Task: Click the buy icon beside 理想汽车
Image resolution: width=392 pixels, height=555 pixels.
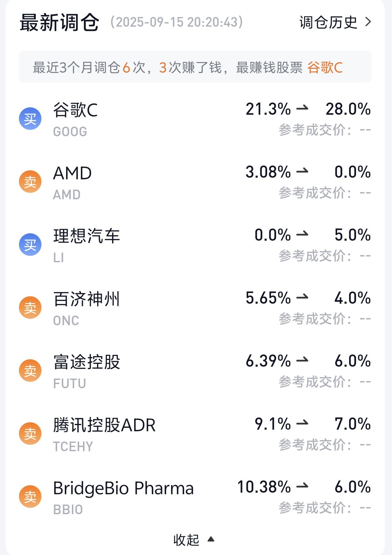Action: [x=30, y=245]
